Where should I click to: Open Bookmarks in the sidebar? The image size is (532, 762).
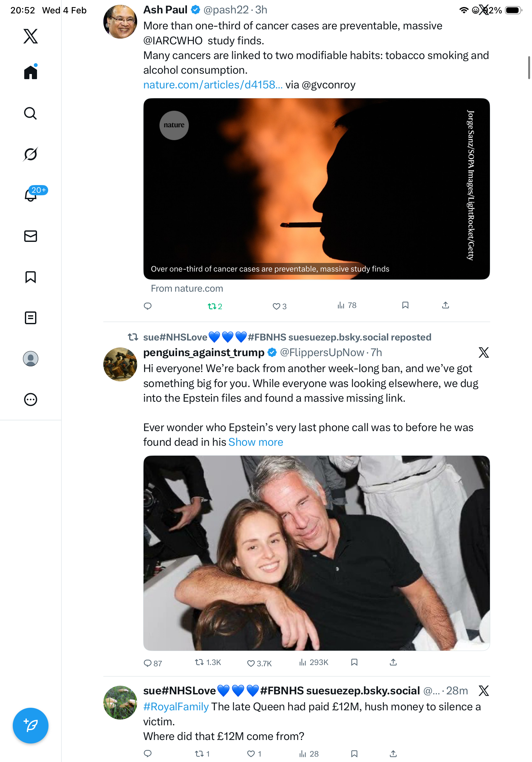pyautogui.click(x=31, y=277)
